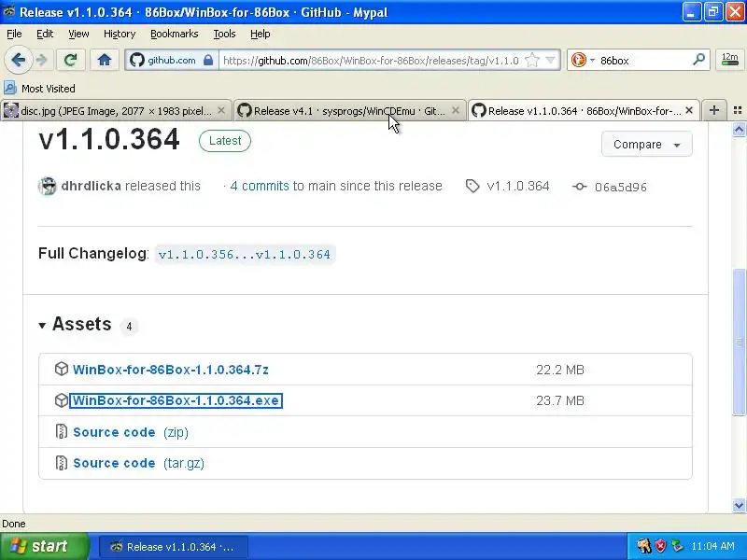This screenshot has width=747, height=560.
Task: Open the v1.1.0.356...v1.1.0.364 changelog link
Action: coord(245,254)
